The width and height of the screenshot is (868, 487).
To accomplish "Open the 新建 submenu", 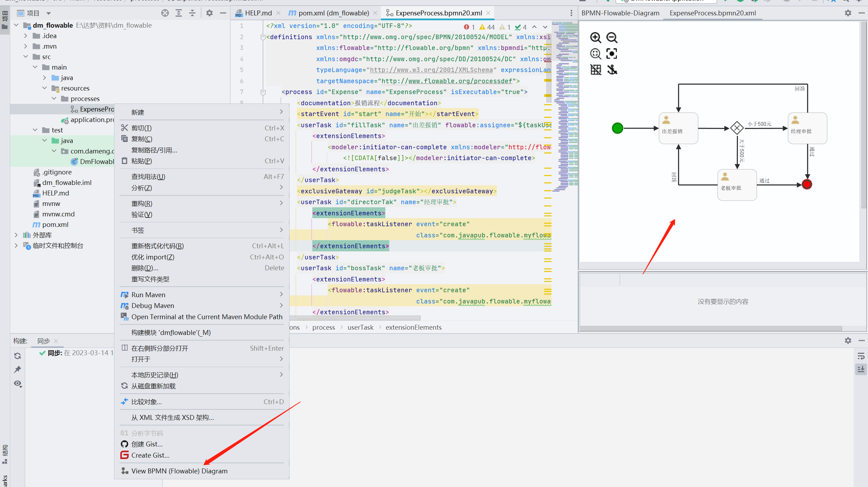I will (x=202, y=112).
